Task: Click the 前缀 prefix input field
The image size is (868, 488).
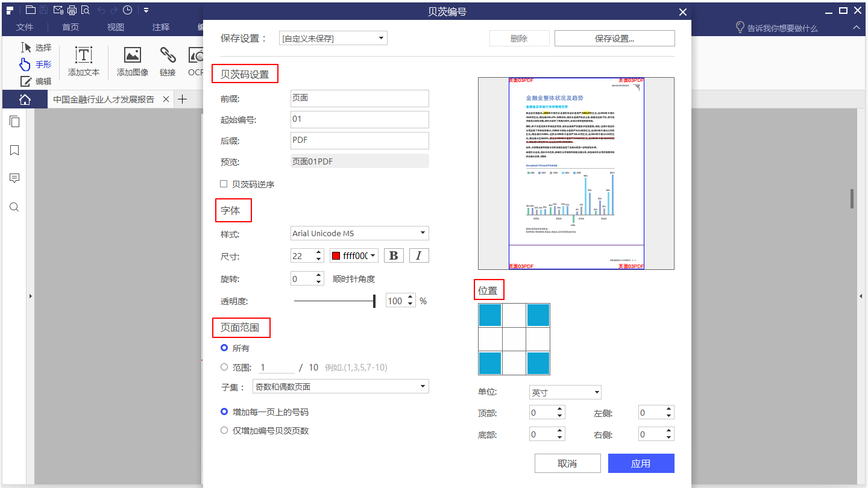Action: [360, 98]
